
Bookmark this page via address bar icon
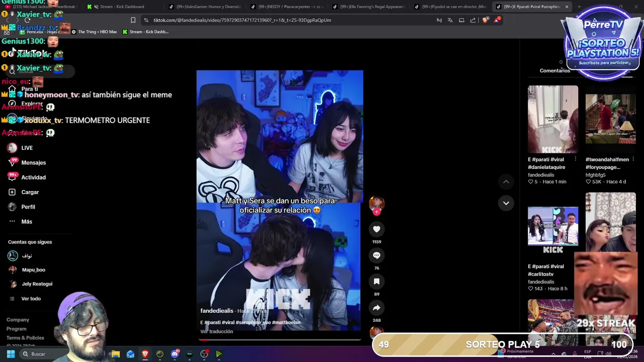(133, 20)
